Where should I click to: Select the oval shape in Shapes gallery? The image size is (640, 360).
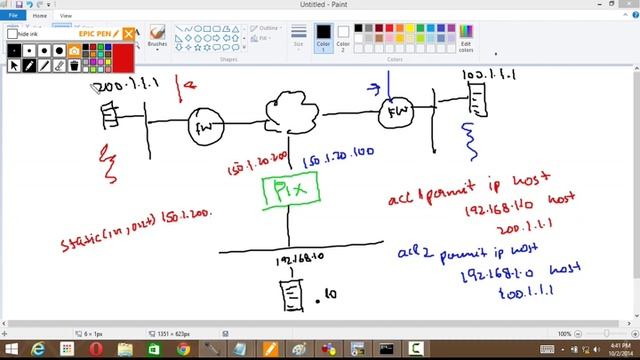click(198, 29)
